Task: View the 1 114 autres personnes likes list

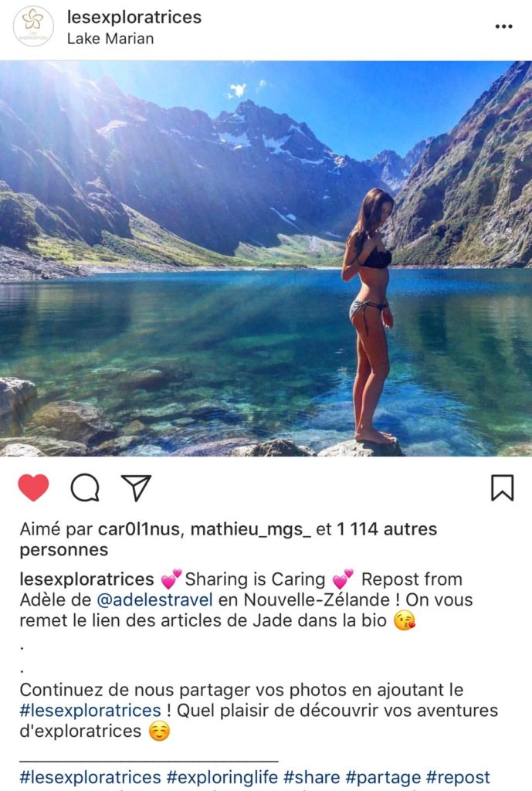Action: tap(228, 539)
